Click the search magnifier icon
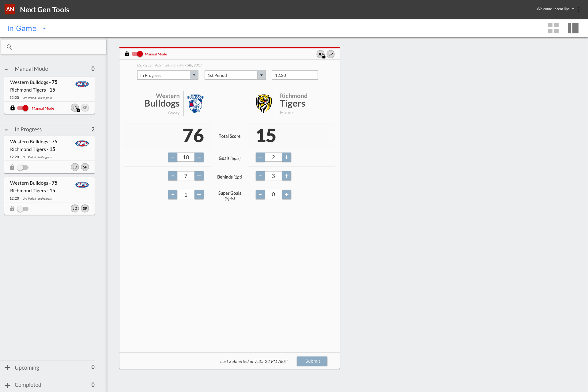The height and width of the screenshot is (392, 588). (x=9, y=47)
